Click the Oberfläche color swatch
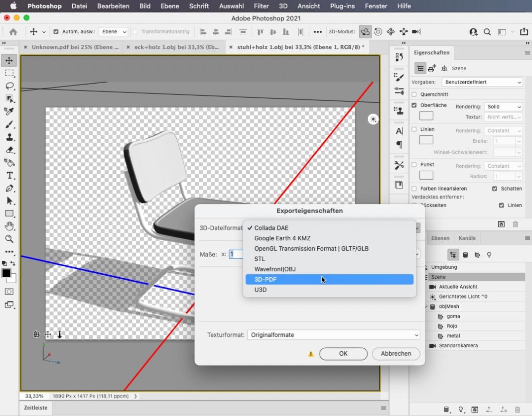This screenshot has width=532, height=416. (426, 116)
